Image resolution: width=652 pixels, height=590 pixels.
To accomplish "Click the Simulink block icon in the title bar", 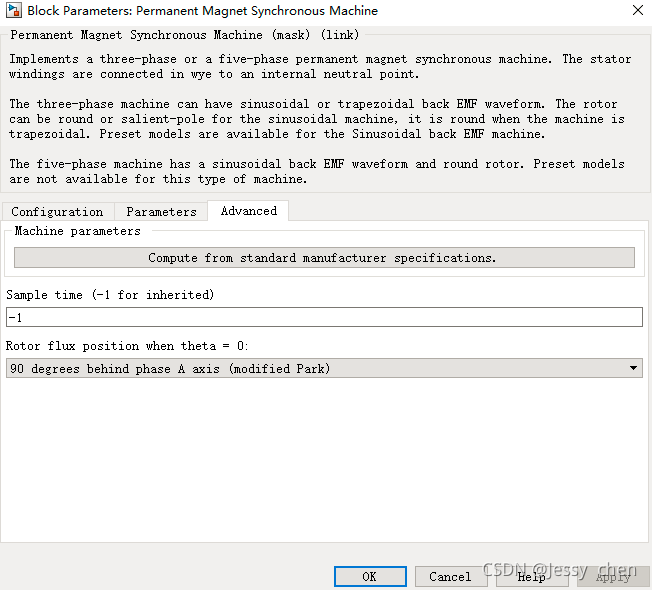I will (13, 10).
